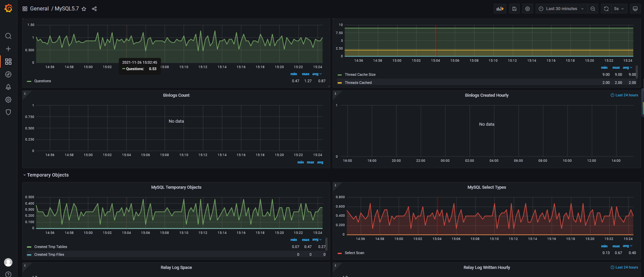The image size is (644, 277).
Task: Open the 5s refresh interval dropdown
Action: coord(619,9)
